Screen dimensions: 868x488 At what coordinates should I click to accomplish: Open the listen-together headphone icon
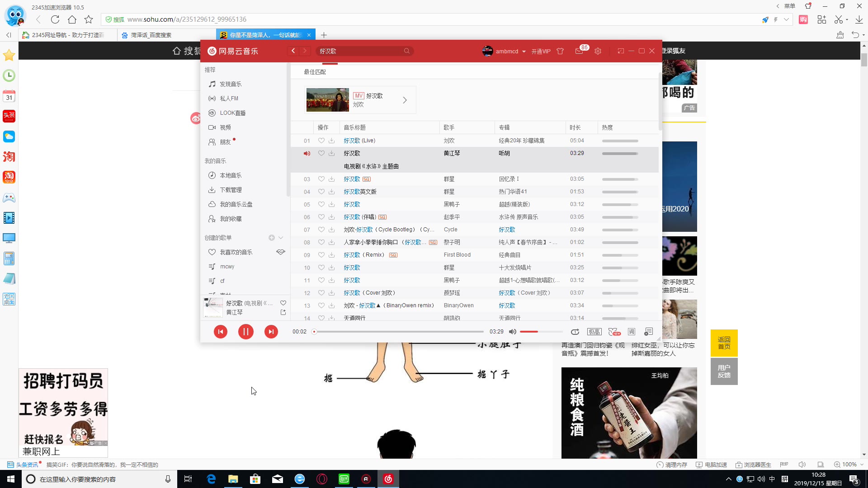pos(614,332)
